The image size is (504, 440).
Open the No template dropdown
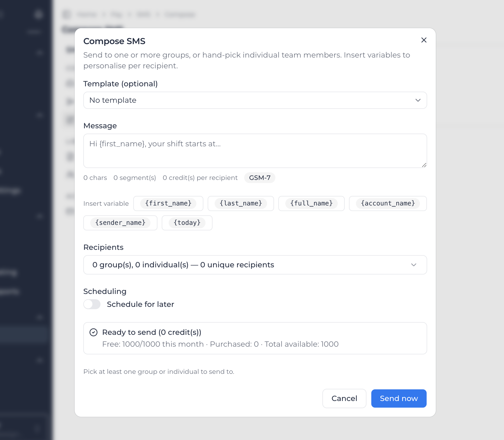coord(255,100)
